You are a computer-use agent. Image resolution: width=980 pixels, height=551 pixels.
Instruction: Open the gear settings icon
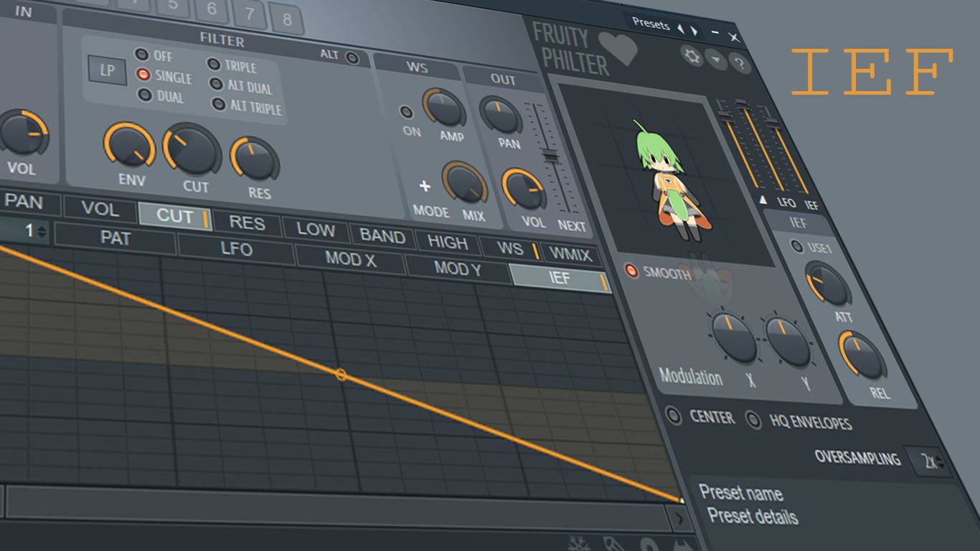point(693,57)
